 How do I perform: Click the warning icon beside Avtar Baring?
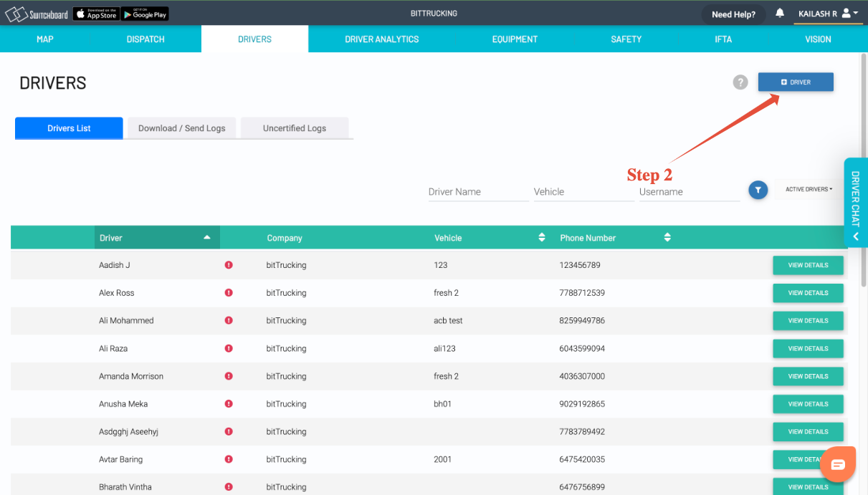[x=228, y=459]
